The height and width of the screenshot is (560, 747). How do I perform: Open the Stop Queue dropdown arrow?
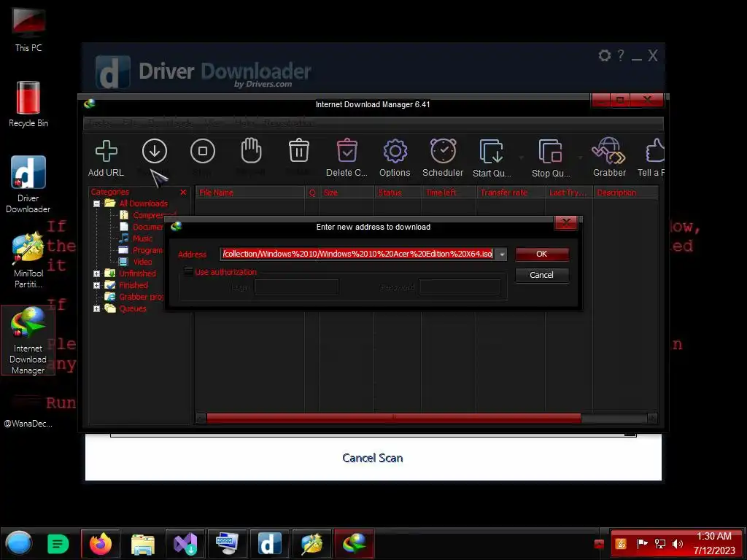580,157
